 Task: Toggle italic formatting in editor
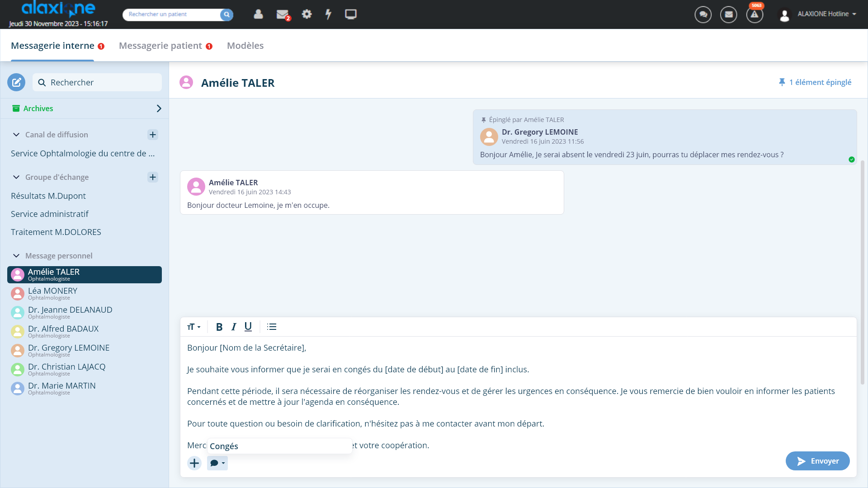[234, 327]
